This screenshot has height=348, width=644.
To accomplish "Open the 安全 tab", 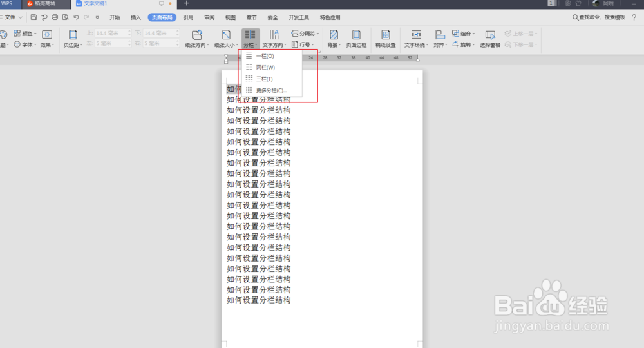I will tap(272, 17).
